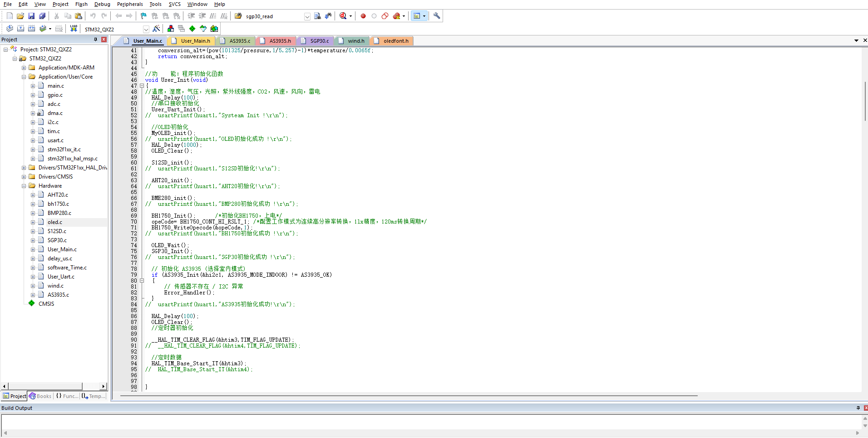Kill all breakpoints icon

coord(397,16)
